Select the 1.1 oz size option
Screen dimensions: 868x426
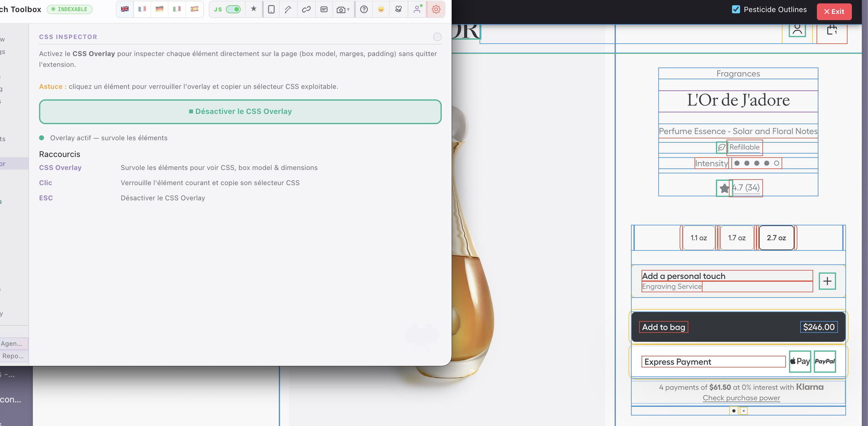699,238
